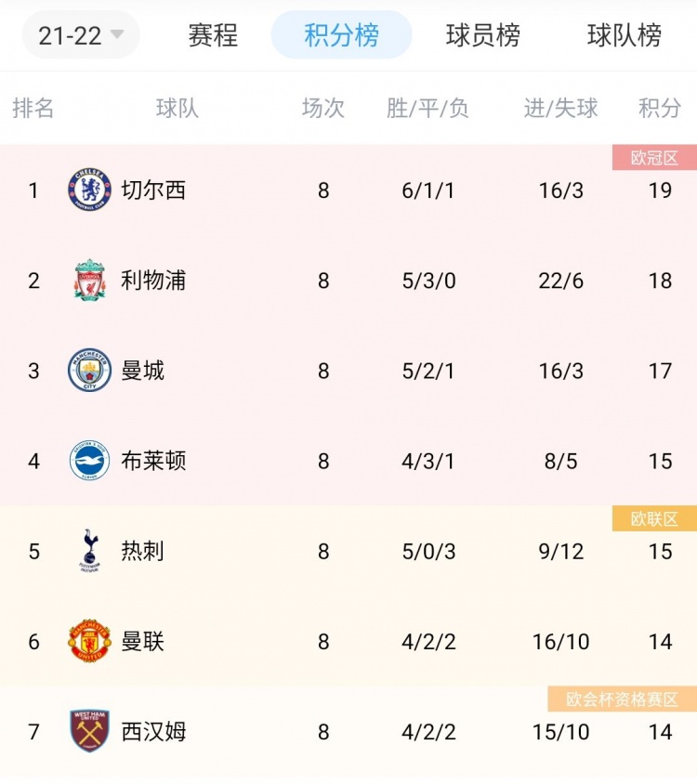The height and width of the screenshot is (784, 697).
Task: Click the 胜/平/负 column header
Action: point(427,108)
